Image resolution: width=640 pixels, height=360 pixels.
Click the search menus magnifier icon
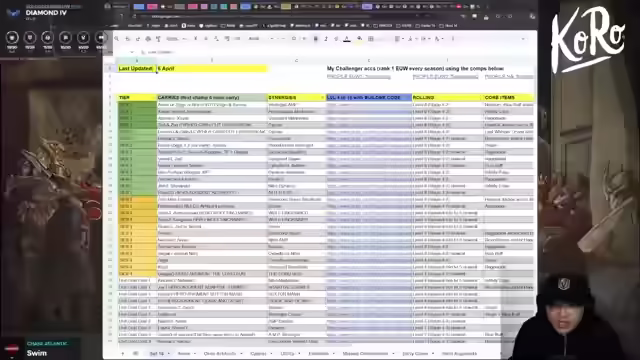[x=117, y=39]
